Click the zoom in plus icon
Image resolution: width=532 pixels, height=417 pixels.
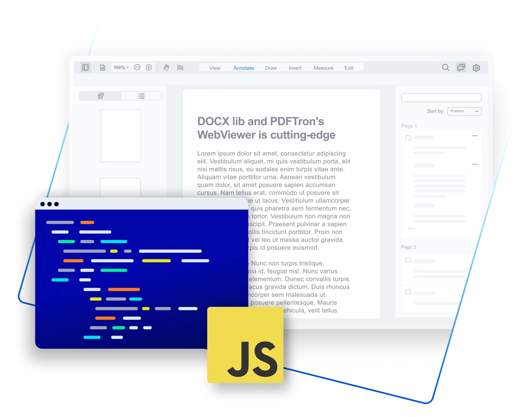coord(149,67)
